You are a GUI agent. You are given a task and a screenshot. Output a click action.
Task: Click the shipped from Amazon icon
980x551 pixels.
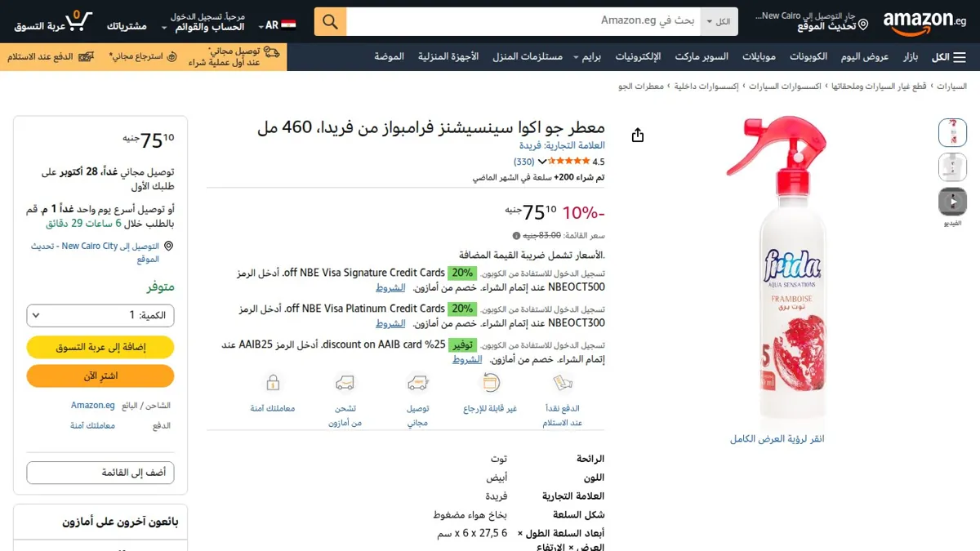coord(345,383)
